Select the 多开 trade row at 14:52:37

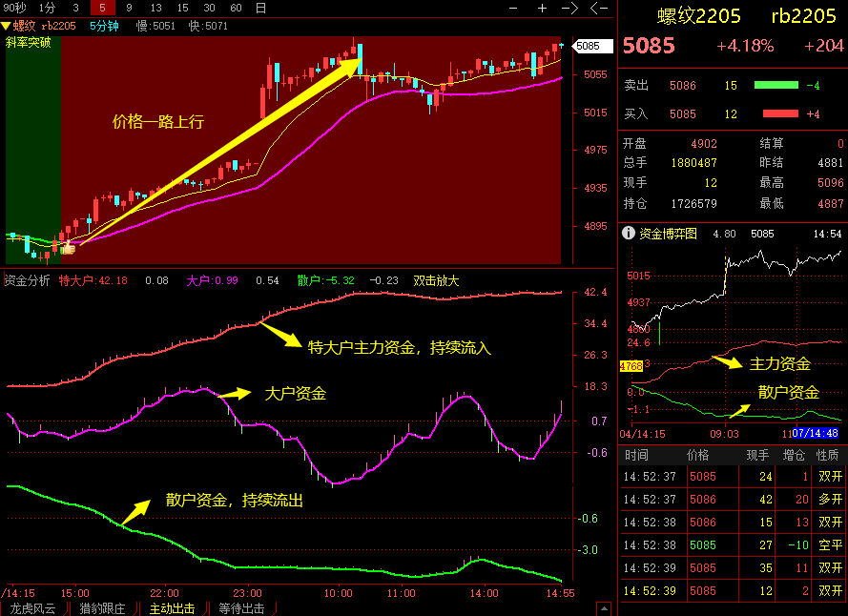[733, 500]
